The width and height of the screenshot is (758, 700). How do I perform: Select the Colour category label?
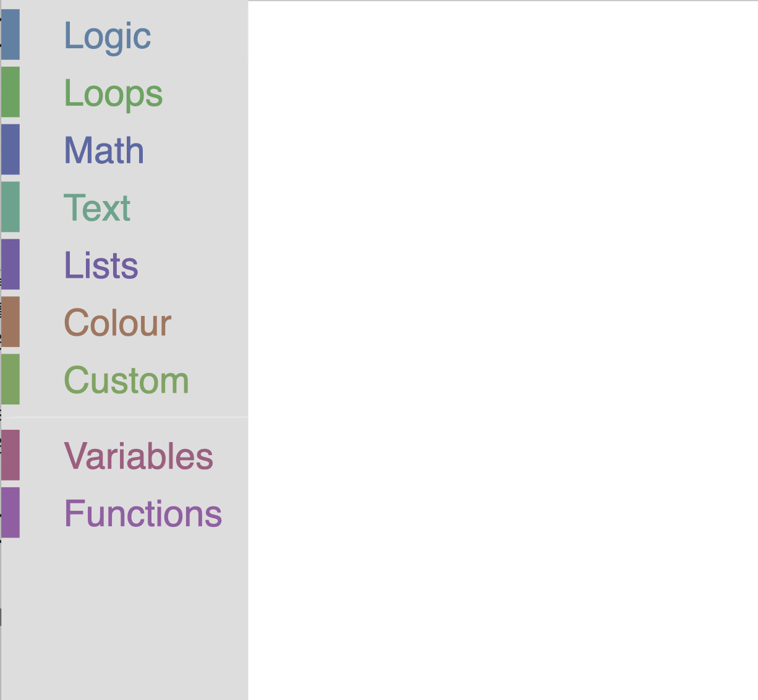(117, 323)
